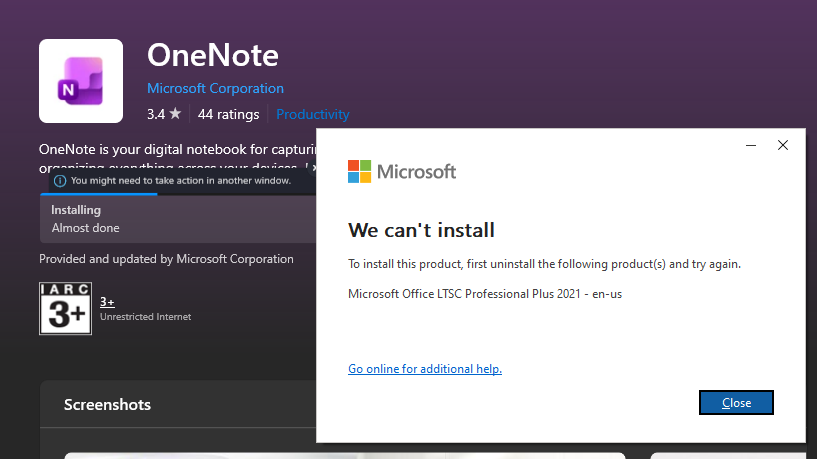Close the install dialog with the X
The image size is (817, 459).
[783, 145]
